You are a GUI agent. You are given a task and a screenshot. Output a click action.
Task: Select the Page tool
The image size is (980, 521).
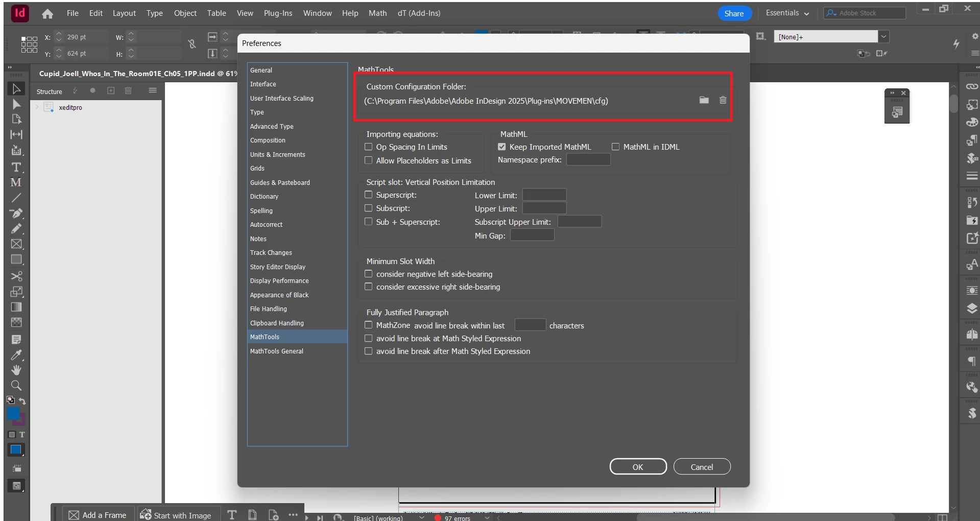[x=16, y=119]
